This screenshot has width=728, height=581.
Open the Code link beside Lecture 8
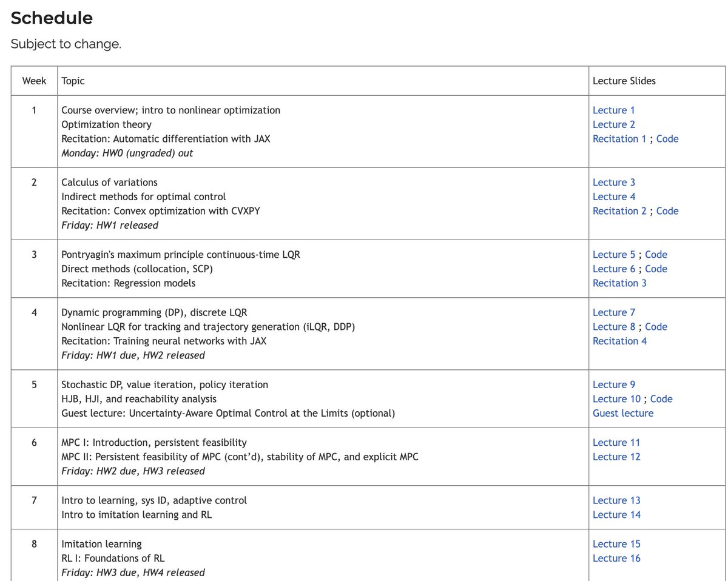click(x=656, y=327)
